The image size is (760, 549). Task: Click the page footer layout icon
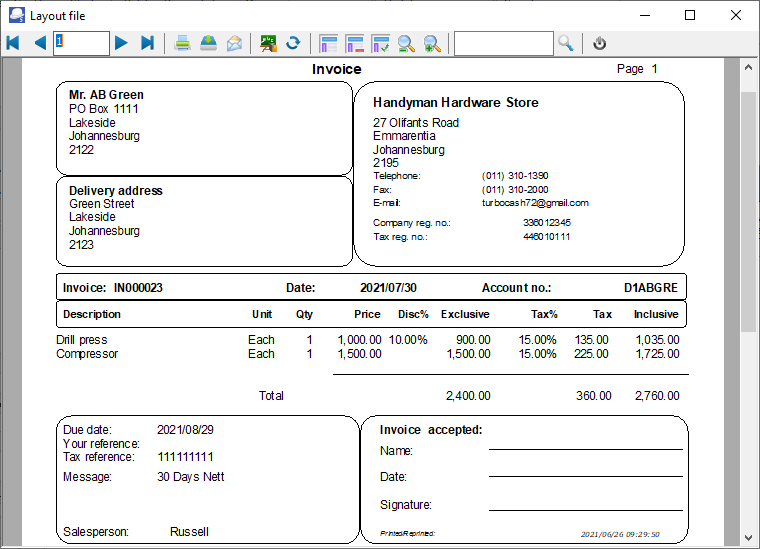(354, 43)
